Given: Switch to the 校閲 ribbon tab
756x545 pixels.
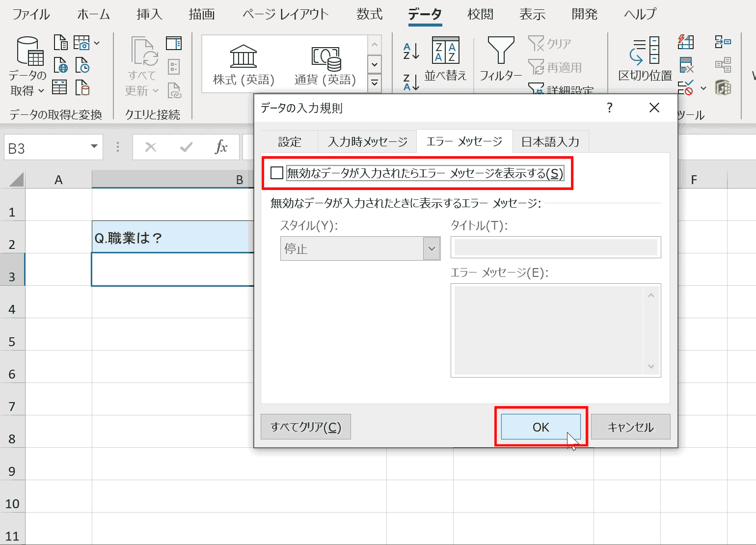Looking at the screenshot, I should click(x=481, y=14).
